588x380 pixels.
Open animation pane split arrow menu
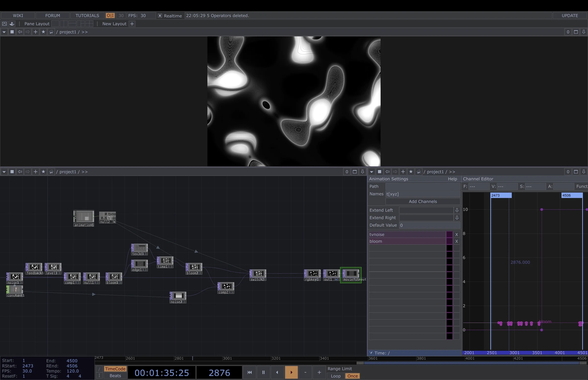(x=584, y=172)
